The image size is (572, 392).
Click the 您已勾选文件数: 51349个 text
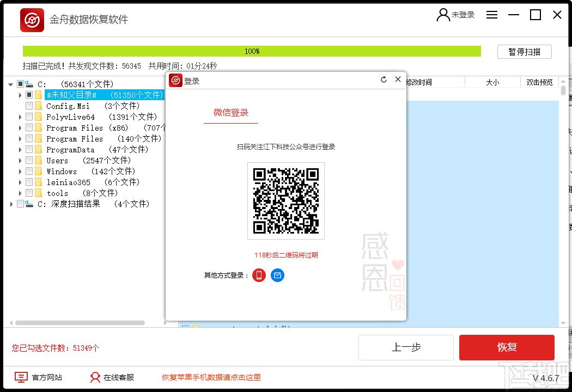56,348
